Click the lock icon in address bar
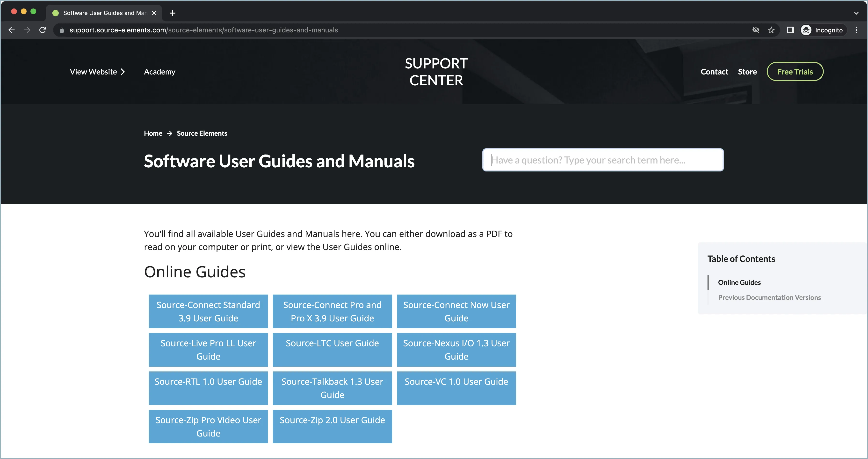The image size is (868, 459). tap(62, 30)
